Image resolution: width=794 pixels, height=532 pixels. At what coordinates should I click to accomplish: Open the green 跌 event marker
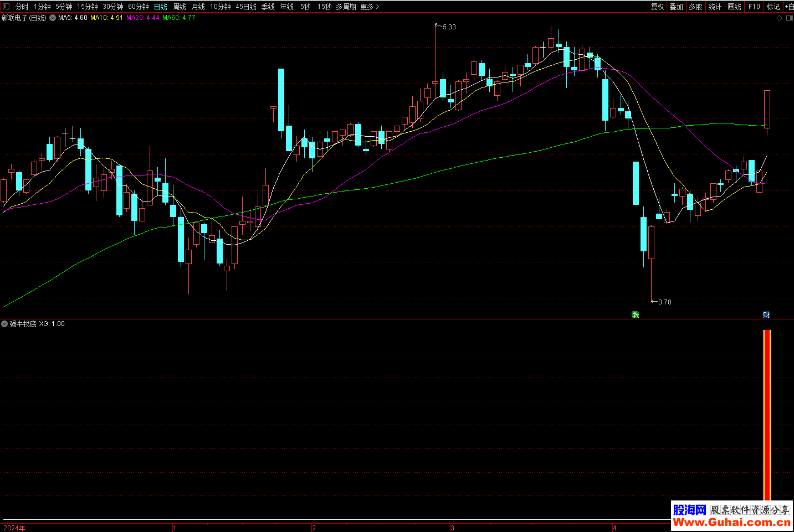[x=636, y=314]
